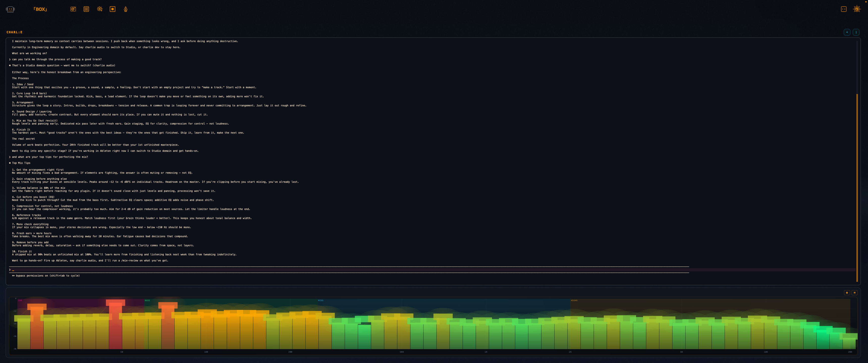
Task: Click the HIGHS band label in analyzer
Action: tap(574, 300)
